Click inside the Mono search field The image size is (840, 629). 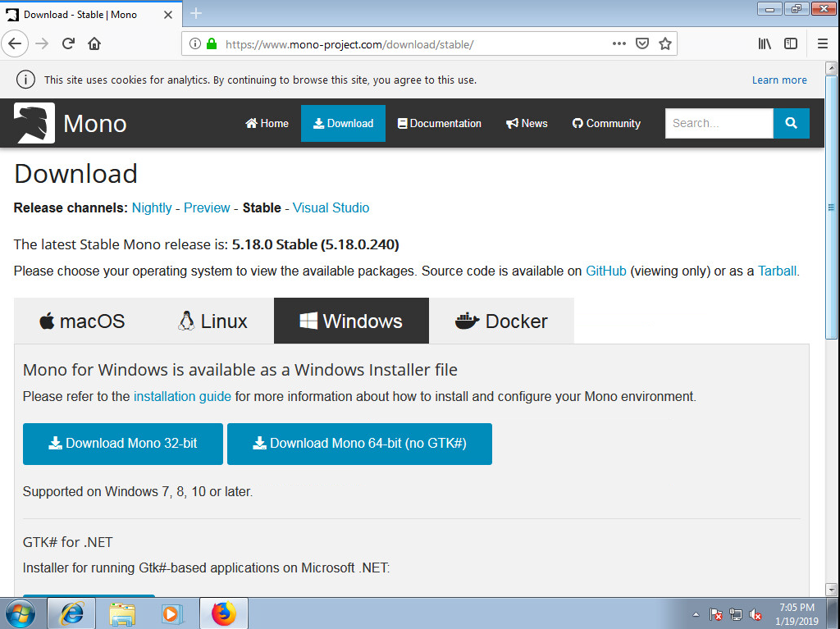[x=719, y=123]
